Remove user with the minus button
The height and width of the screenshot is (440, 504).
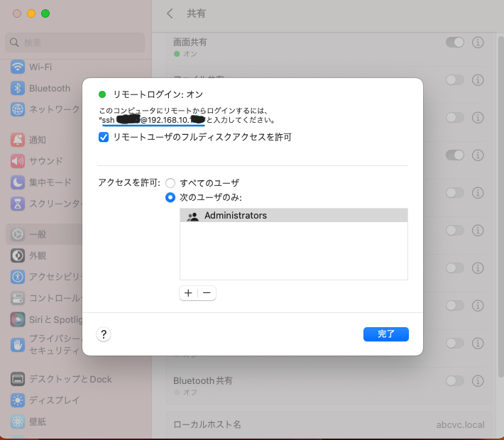coord(207,293)
